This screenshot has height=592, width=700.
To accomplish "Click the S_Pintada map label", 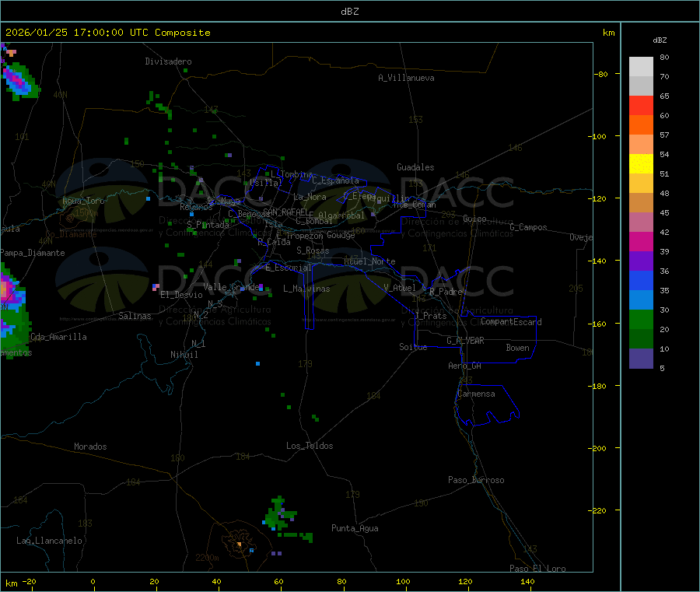I will (x=208, y=225).
